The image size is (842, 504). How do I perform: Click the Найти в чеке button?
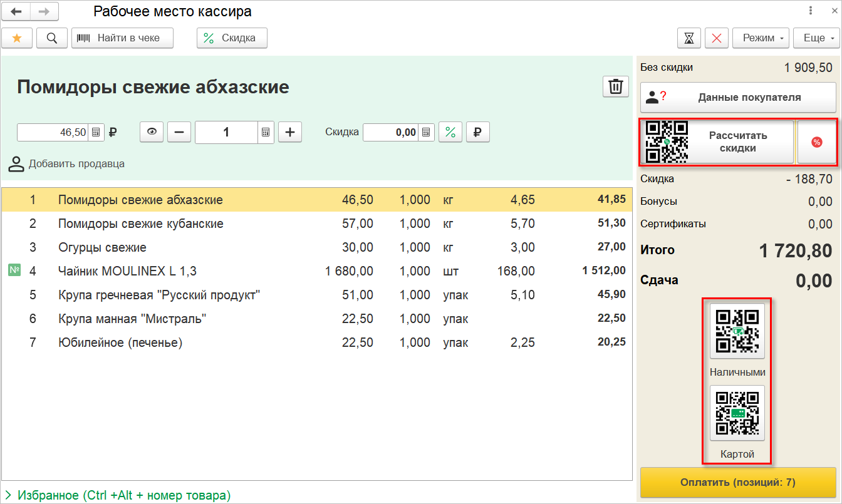click(122, 38)
